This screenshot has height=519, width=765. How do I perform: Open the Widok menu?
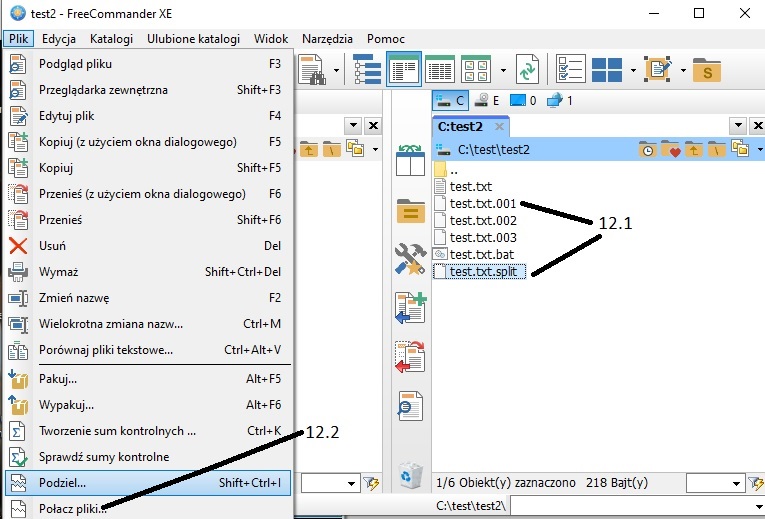[271, 39]
